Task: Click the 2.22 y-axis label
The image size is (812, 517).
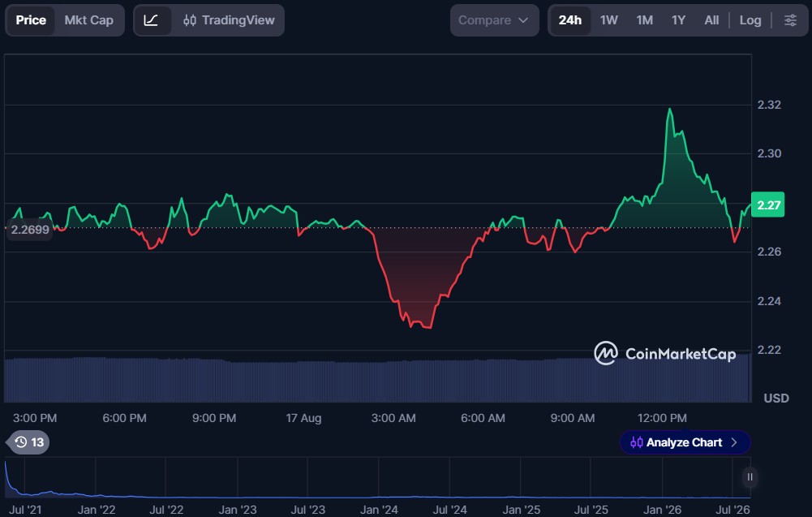Action: pyautogui.click(x=769, y=350)
